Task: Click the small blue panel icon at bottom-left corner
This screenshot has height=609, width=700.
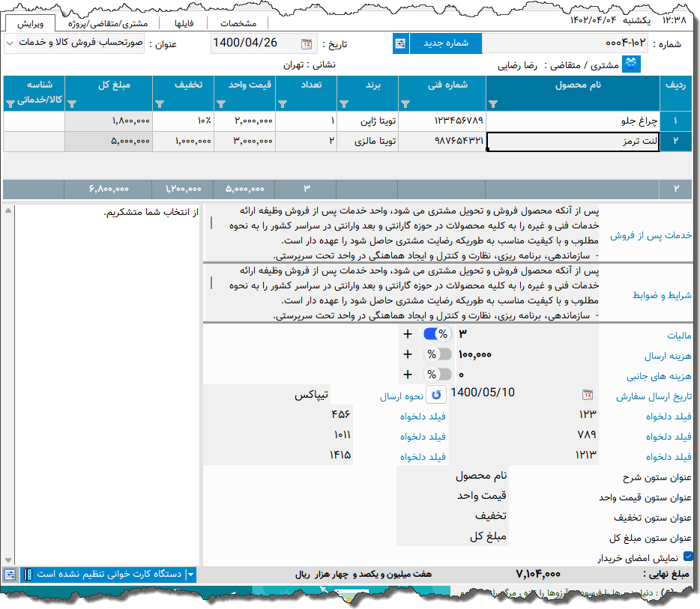Action: point(10,574)
